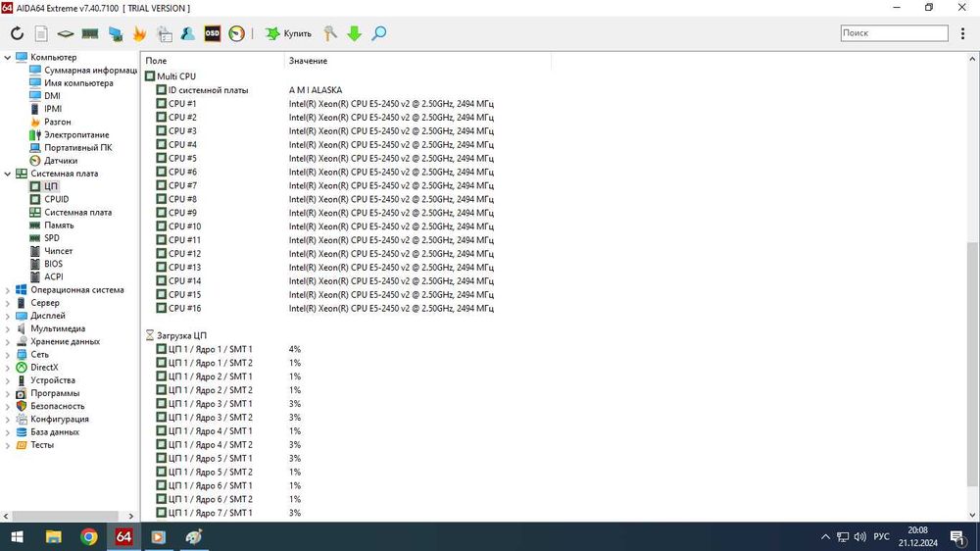Expand the Хранение данных node
Image resolution: width=980 pixels, height=551 pixels.
tap(8, 342)
